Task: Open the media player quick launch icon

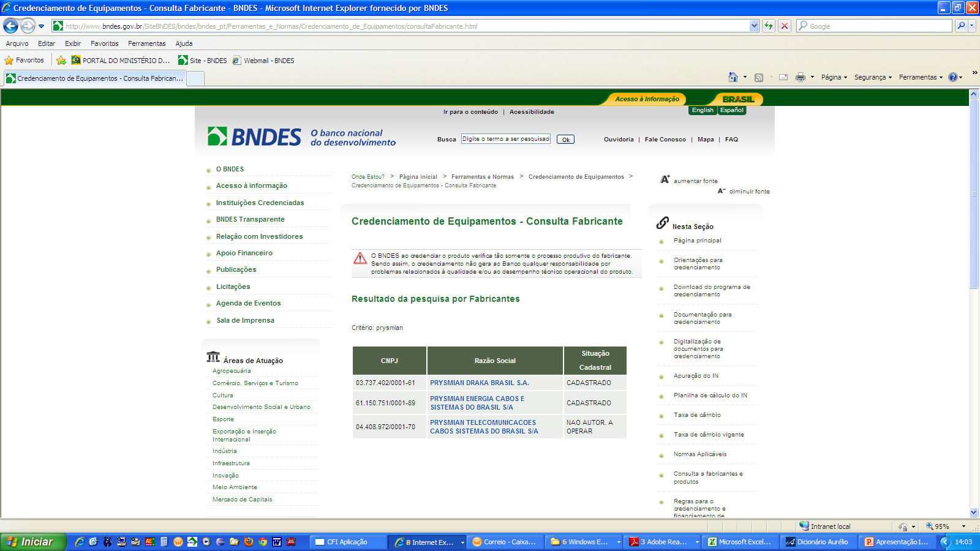Action: click(206, 542)
